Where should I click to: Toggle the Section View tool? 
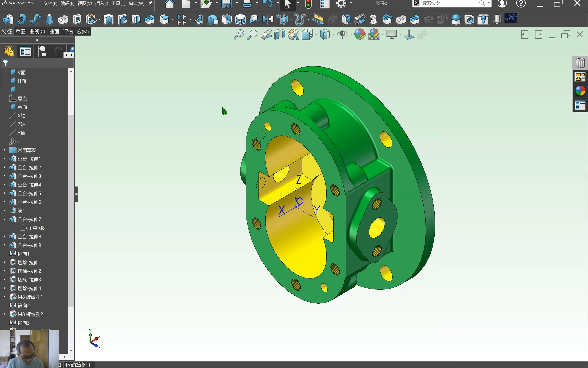point(280,35)
